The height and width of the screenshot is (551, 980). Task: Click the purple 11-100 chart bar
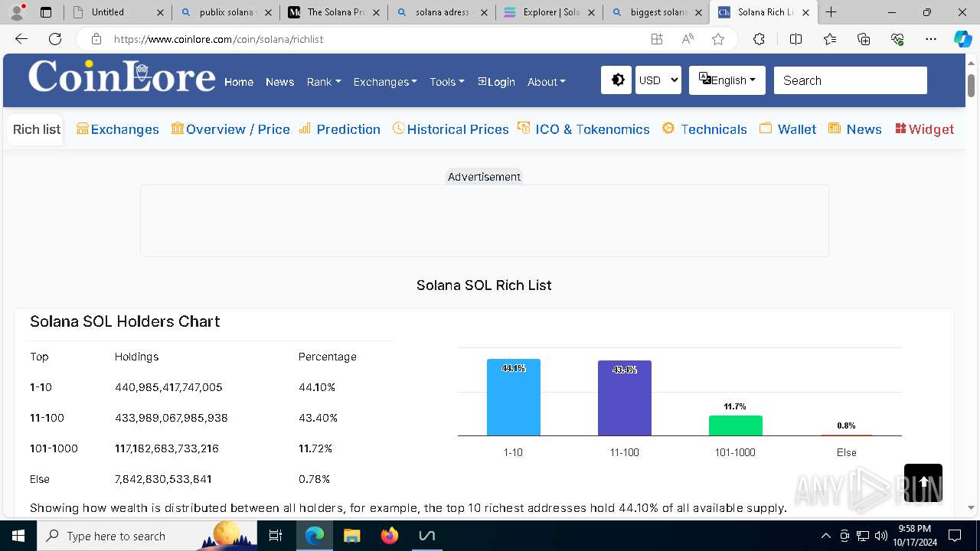point(625,398)
